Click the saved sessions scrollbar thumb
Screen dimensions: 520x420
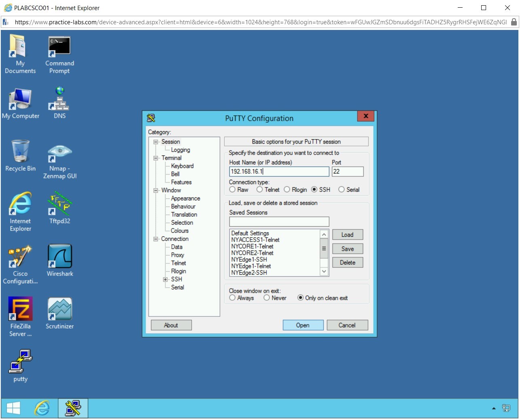point(324,249)
